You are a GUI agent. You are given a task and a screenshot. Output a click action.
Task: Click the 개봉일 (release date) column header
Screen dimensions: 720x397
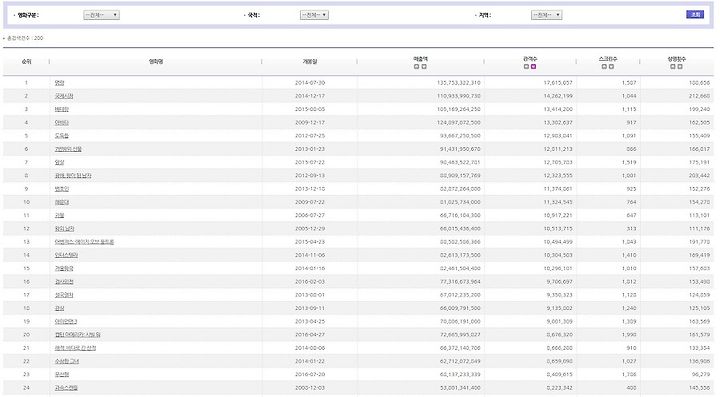point(310,62)
